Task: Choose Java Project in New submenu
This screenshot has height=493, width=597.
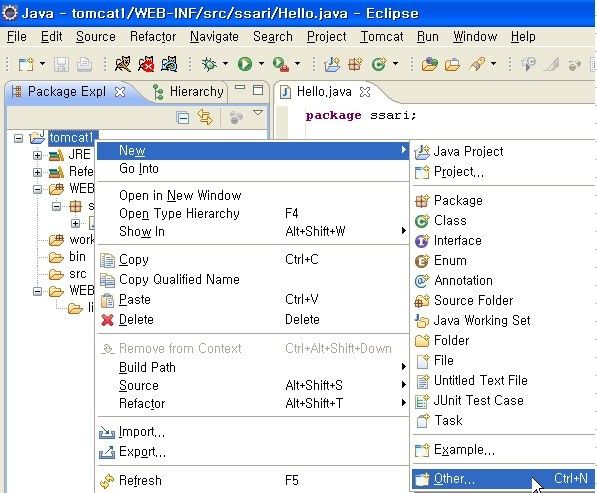Action: 503,152
